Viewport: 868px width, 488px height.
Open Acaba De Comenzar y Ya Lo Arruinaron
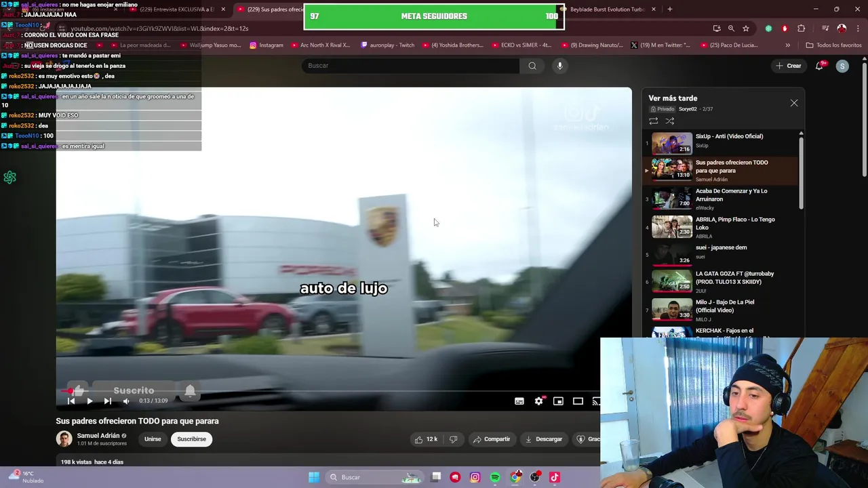724,199
